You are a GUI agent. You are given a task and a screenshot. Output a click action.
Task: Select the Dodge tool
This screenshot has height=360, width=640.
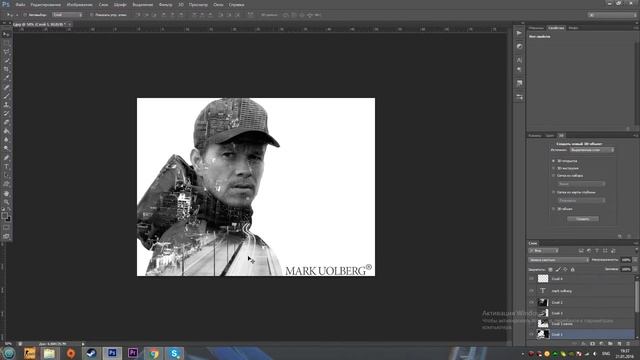coord(6,149)
